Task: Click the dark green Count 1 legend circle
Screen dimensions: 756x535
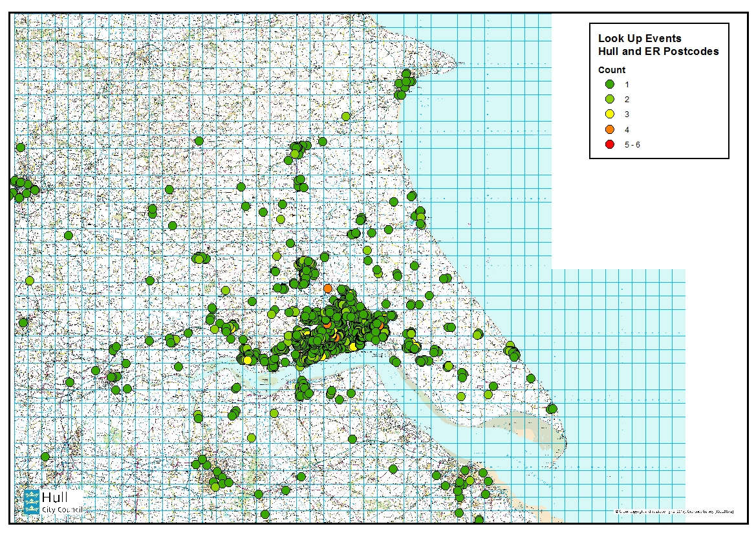Action: [609, 85]
